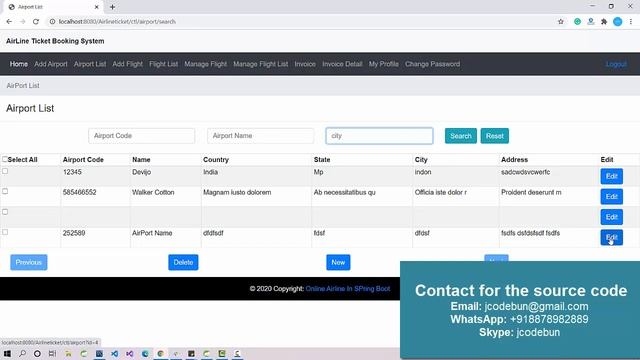Image resolution: width=640 pixels, height=360 pixels.
Task: Open Invoice from the navbar
Action: pyautogui.click(x=305, y=64)
